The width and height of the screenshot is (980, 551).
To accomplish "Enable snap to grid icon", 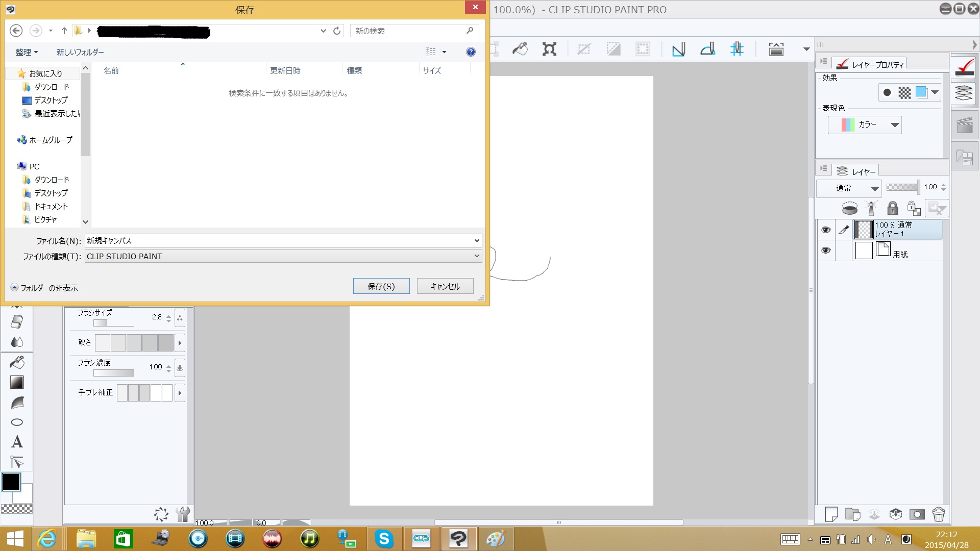I will tap(737, 49).
